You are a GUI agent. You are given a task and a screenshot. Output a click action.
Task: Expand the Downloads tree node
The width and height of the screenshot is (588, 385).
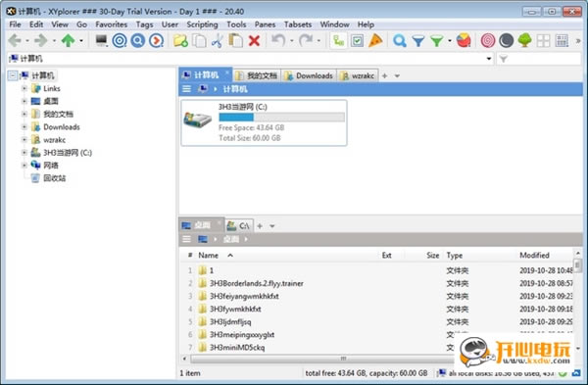tap(24, 126)
